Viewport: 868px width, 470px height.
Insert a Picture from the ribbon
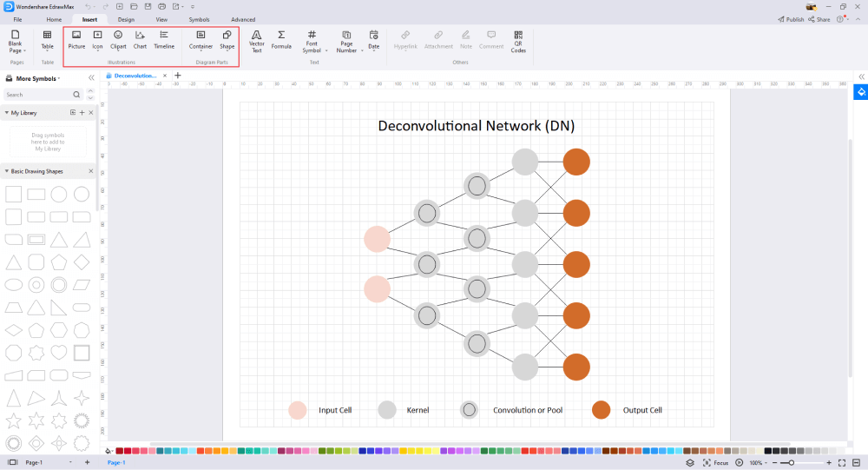[x=76, y=40]
